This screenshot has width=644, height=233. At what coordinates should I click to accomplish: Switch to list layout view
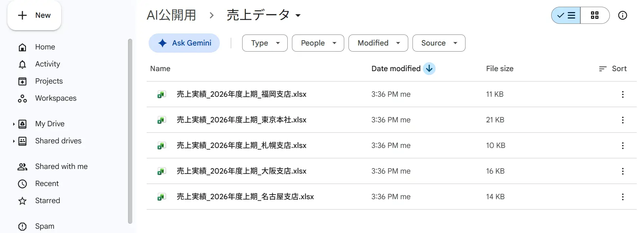pos(566,15)
